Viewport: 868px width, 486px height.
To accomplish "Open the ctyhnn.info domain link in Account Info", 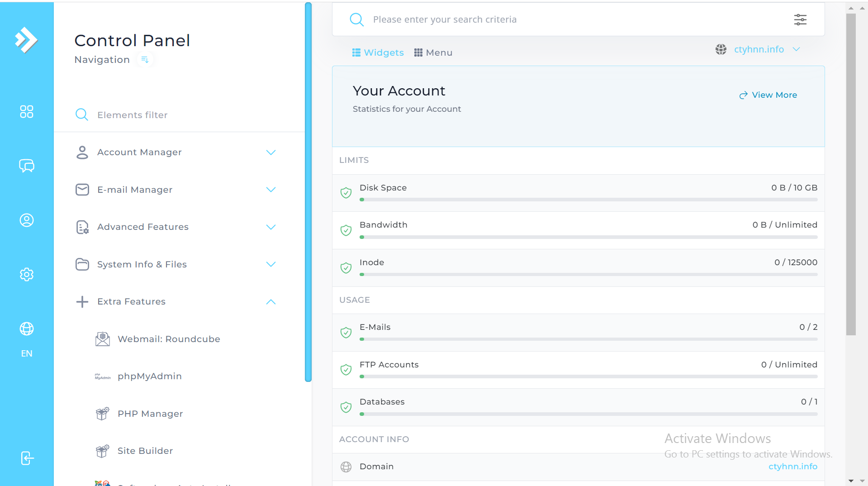I will 792,467.
